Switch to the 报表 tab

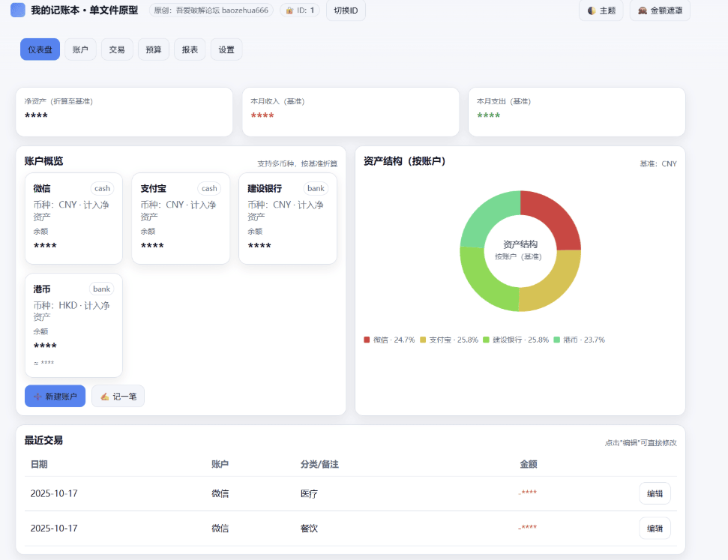[x=190, y=49]
